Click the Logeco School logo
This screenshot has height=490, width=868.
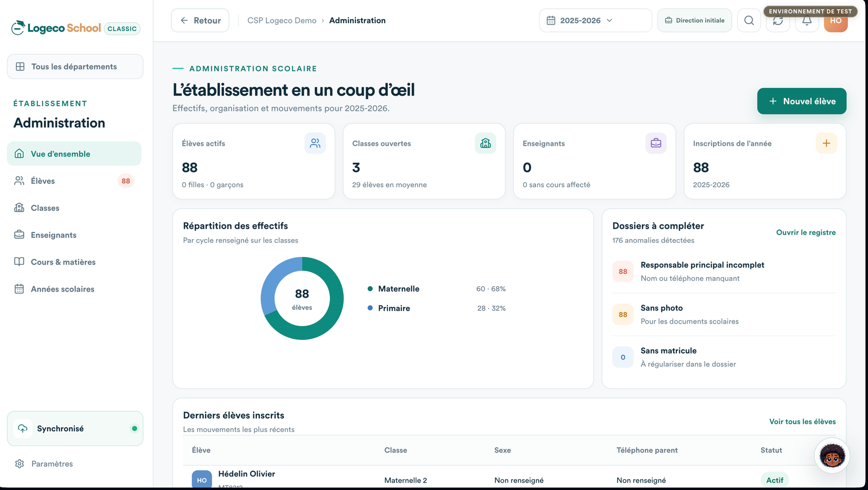tap(56, 28)
